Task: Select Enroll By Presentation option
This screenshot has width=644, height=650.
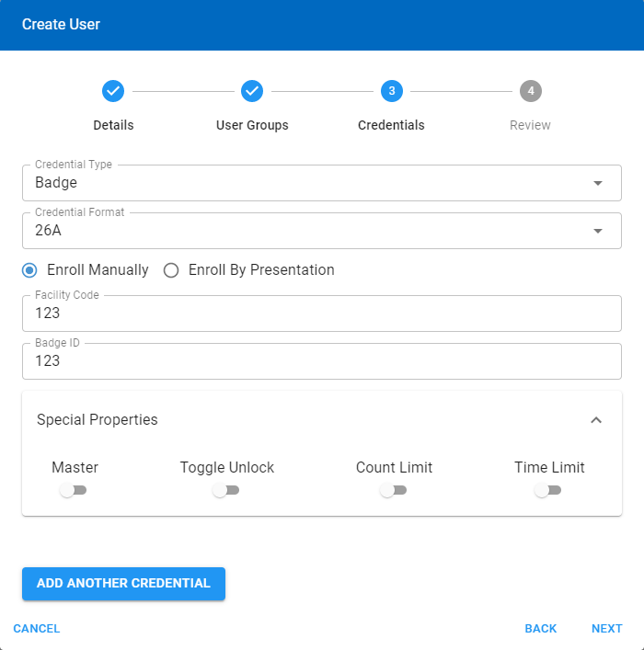Action: pyautogui.click(x=170, y=270)
